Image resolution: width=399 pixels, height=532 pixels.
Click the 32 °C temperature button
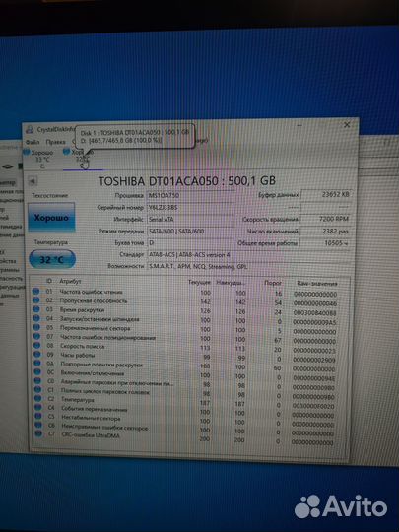click(x=52, y=259)
